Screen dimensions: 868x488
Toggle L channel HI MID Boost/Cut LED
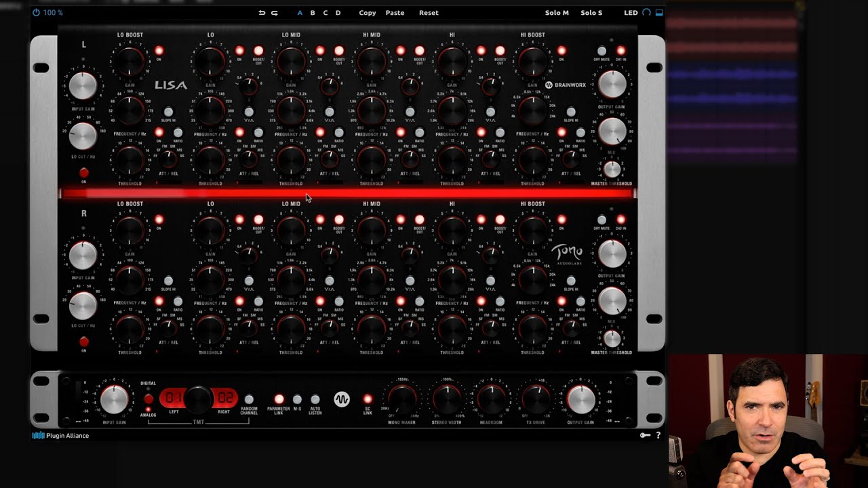tap(419, 51)
